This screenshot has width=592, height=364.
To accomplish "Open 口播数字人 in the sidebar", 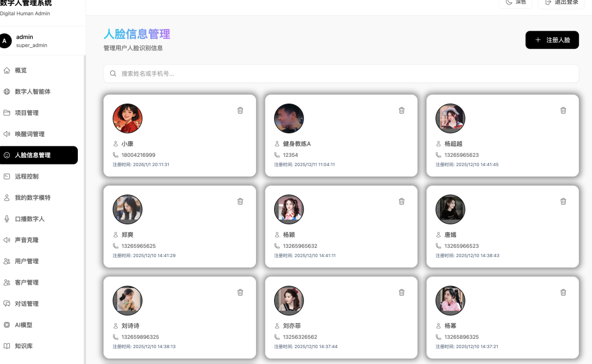I will (x=39, y=219).
